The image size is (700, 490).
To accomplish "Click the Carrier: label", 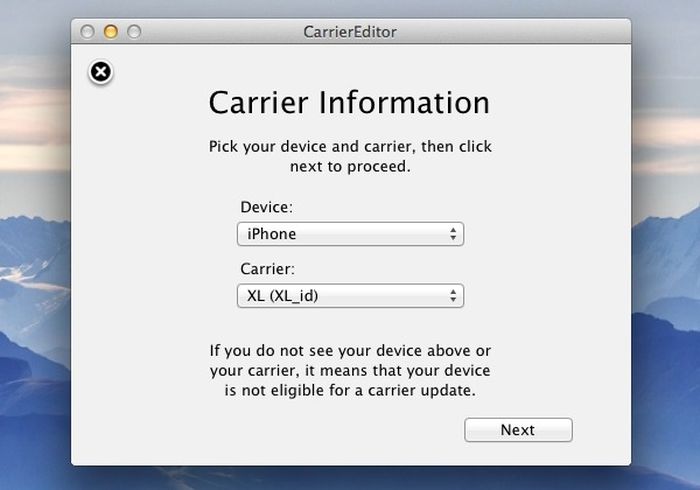I will [x=267, y=269].
